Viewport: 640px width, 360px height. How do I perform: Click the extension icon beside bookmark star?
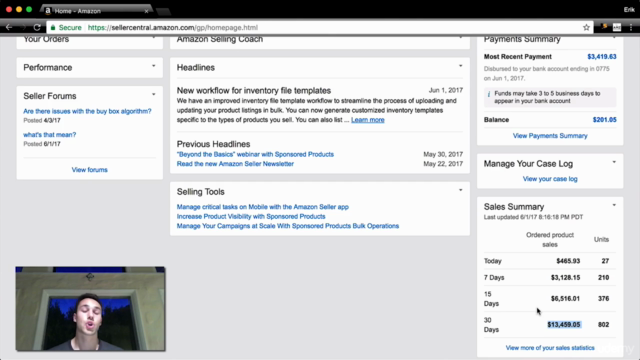[604, 27]
